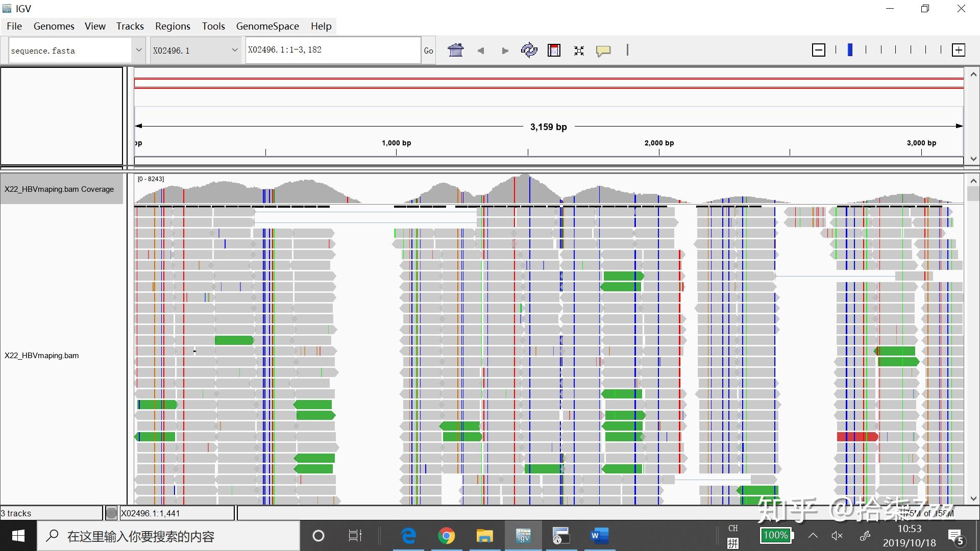The width and height of the screenshot is (980, 551).
Task: Open the X02496.1 chromosome dropdown
Action: [x=235, y=50]
